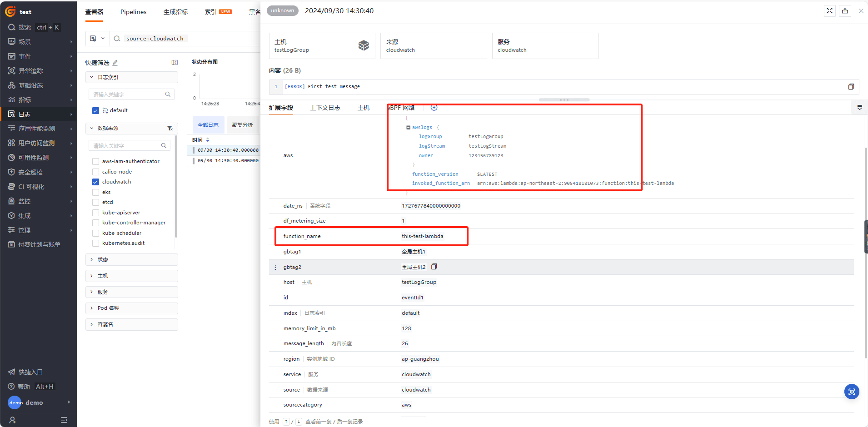Open the 上下文日志 tab
Screen dimensions: 868x427
pyautogui.click(x=325, y=108)
